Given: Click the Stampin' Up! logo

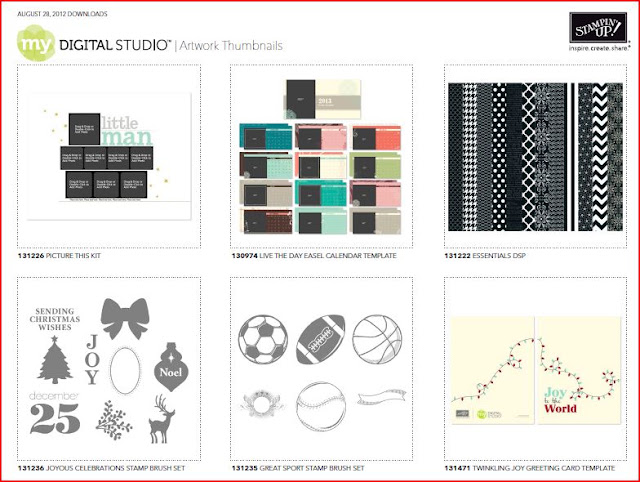Looking at the screenshot, I should point(598,27).
